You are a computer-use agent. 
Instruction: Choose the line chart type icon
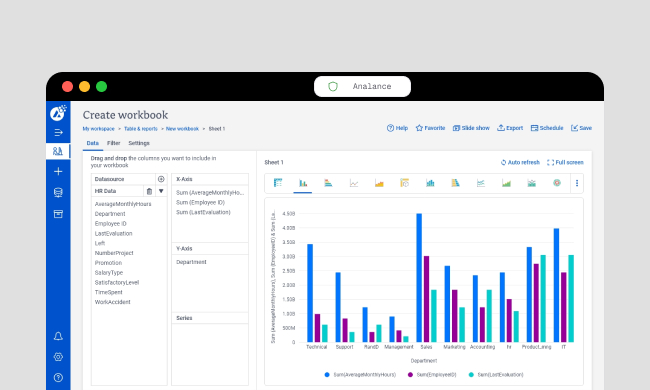(x=354, y=183)
